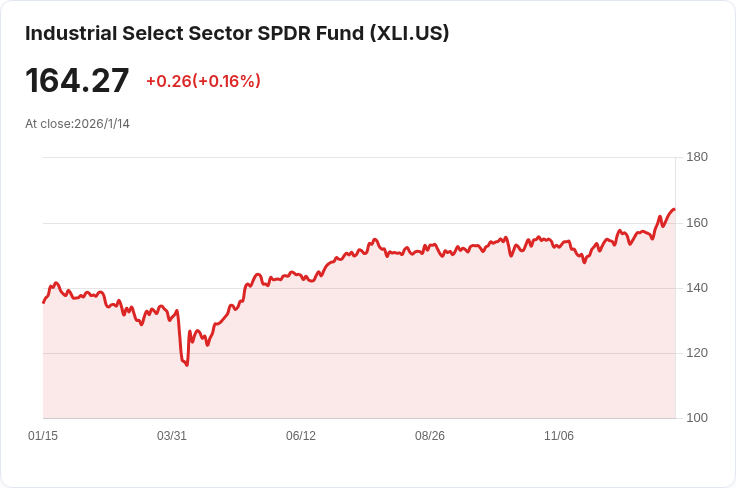The height and width of the screenshot is (488, 736).
Task: Select the 11/06 date on the x-axis
Action: coord(559,436)
